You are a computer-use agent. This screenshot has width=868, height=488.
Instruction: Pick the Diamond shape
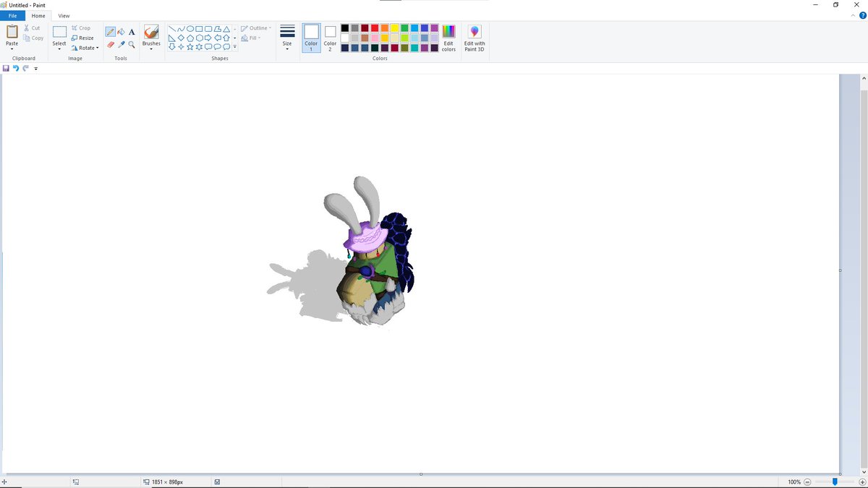(x=181, y=38)
